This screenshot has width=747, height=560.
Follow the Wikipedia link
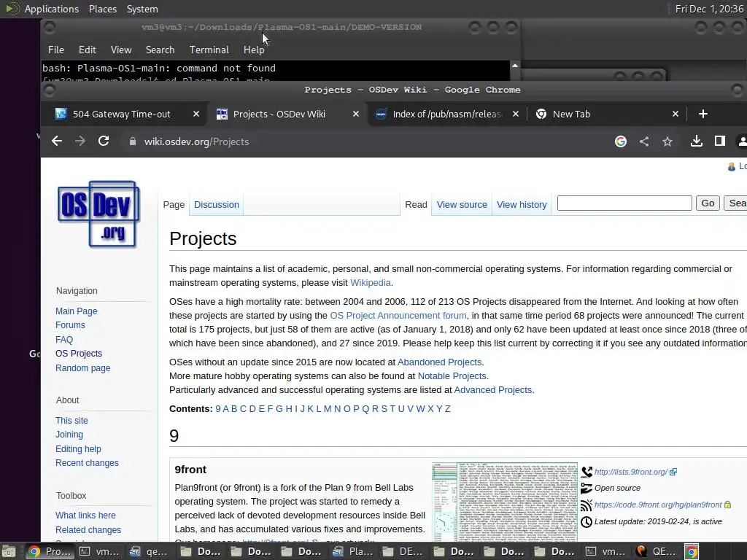(370, 282)
